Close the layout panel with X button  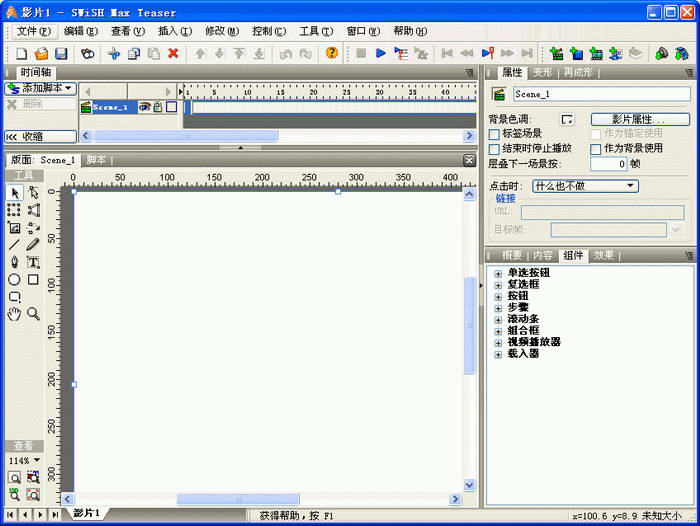[x=469, y=160]
